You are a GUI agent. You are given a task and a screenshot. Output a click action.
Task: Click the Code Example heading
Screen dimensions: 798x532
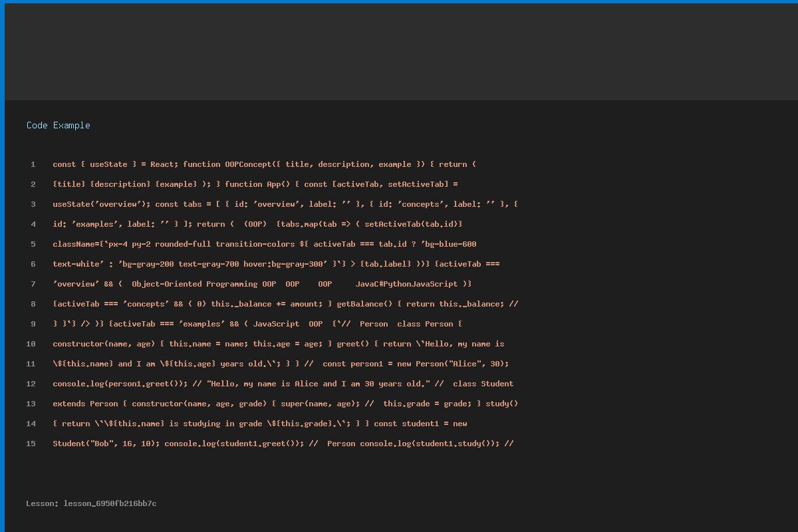[x=59, y=125]
